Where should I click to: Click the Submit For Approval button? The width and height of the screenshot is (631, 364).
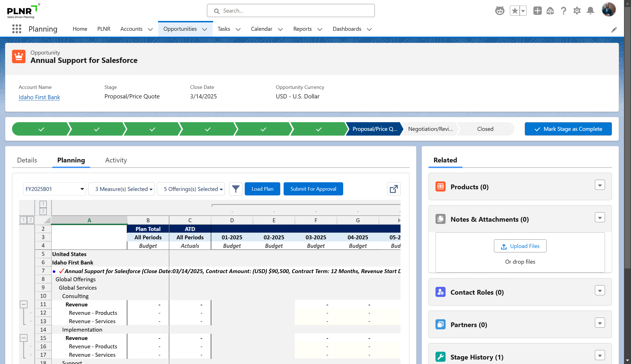click(x=313, y=189)
